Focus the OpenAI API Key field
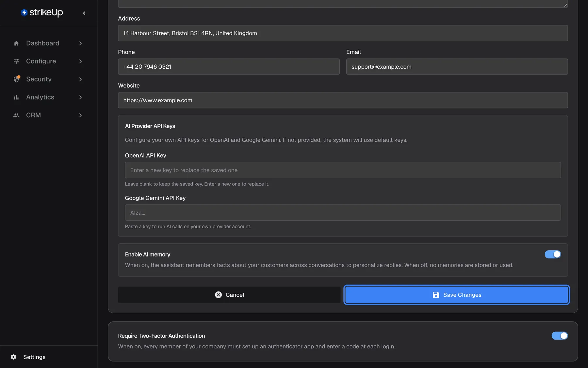 [343, 170]
